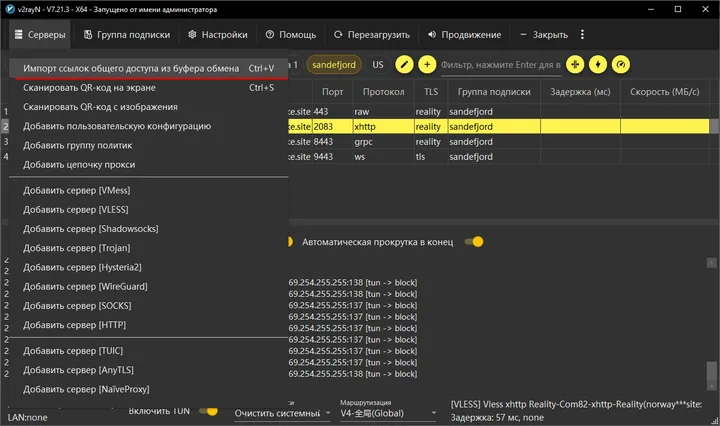Image resolution: width=720 pixels, height=426 pixels.
Task: Select the grpc server on port 8443
Action: (499, 142)
